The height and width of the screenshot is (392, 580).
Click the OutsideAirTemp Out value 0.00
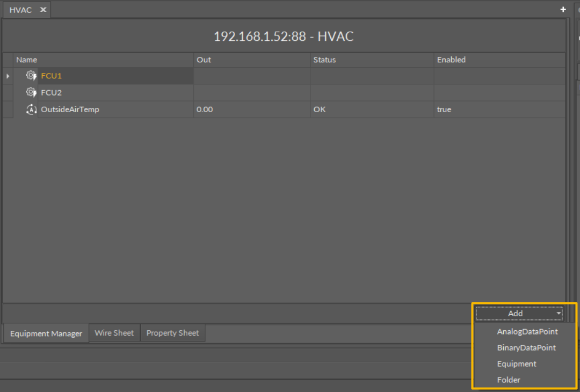(205, 110)
